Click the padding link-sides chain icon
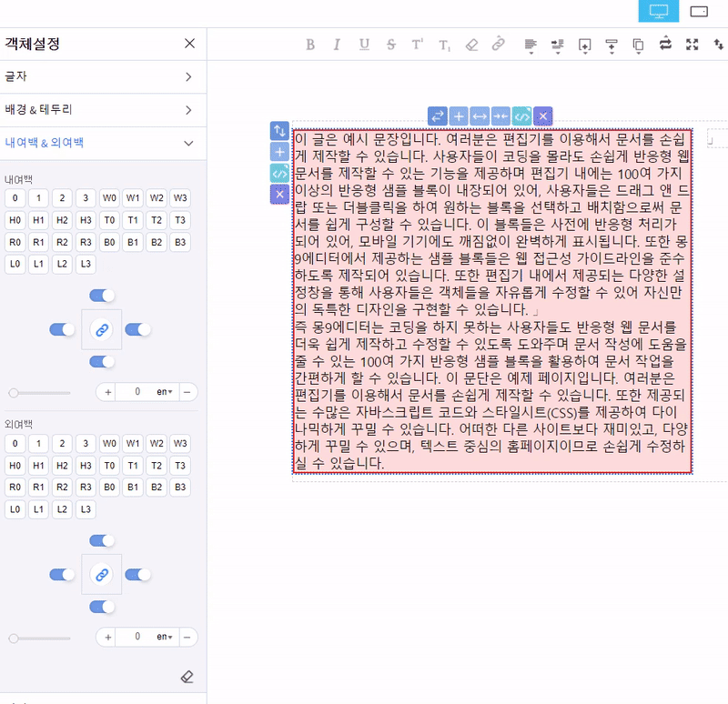Screen dimensions: 728x704 (102, 329)
